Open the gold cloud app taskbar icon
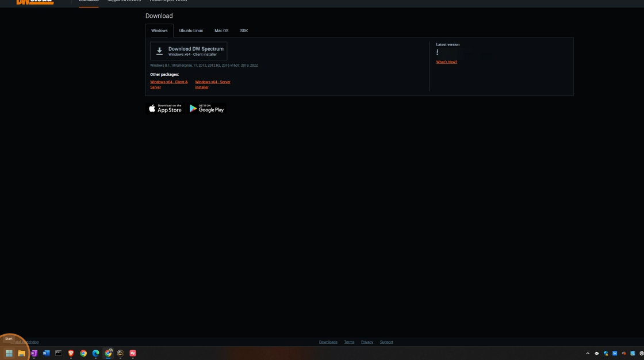 [x=120, y=353]
